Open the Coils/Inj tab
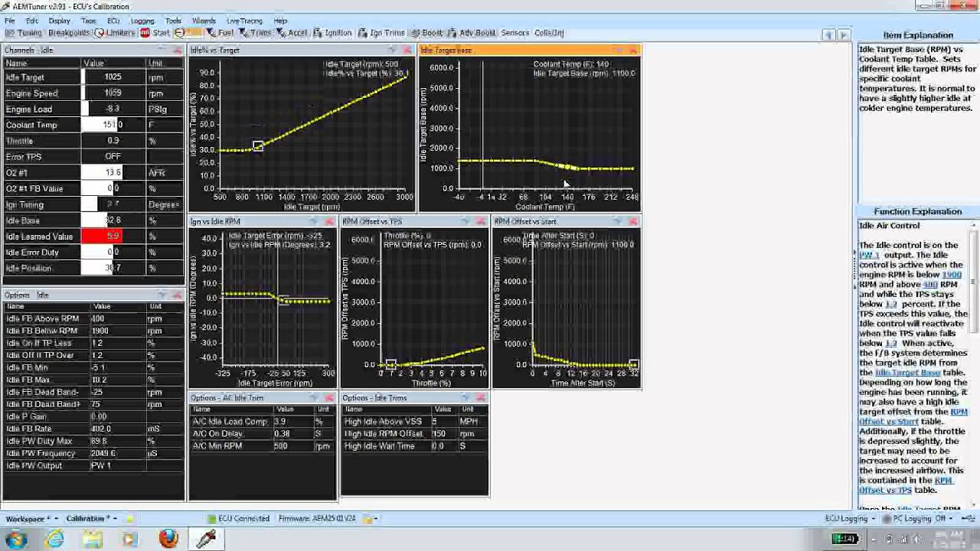This screenshot has height=551, width=980. (549, 33)
